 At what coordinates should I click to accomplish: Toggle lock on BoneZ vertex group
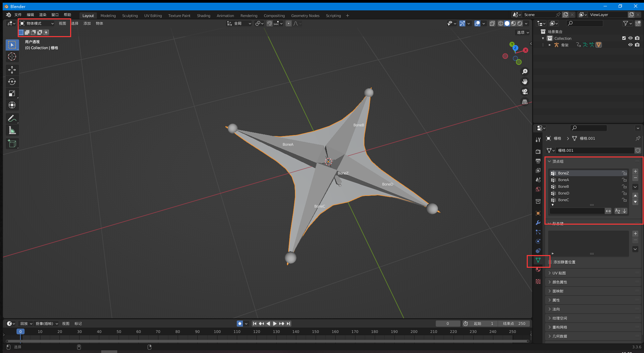point(624,173)
